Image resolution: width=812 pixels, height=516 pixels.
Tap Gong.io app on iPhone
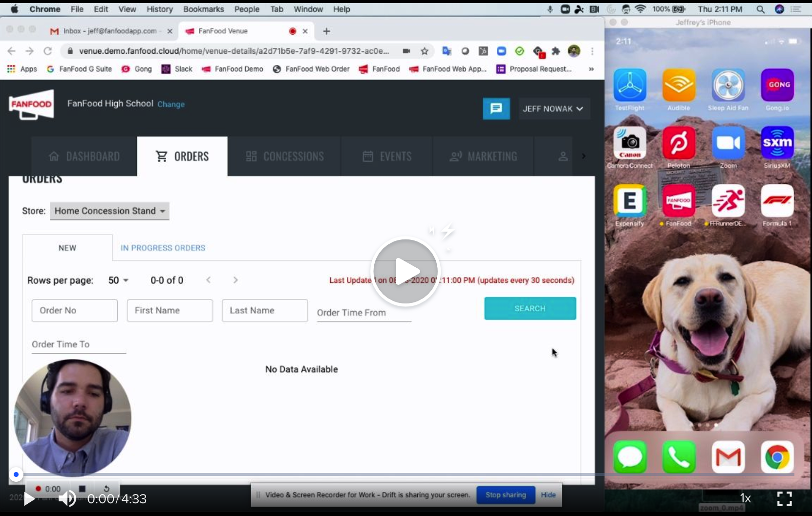point(777,85)
